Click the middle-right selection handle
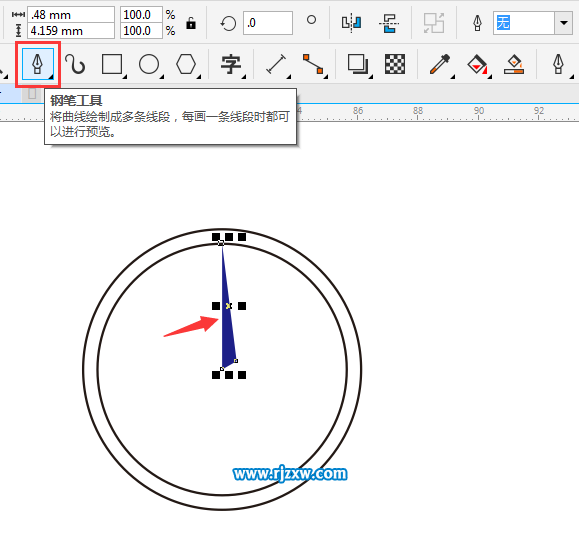The height and width of the screenshot is (554, 579). pyautogui.click(x=242, y=306)
